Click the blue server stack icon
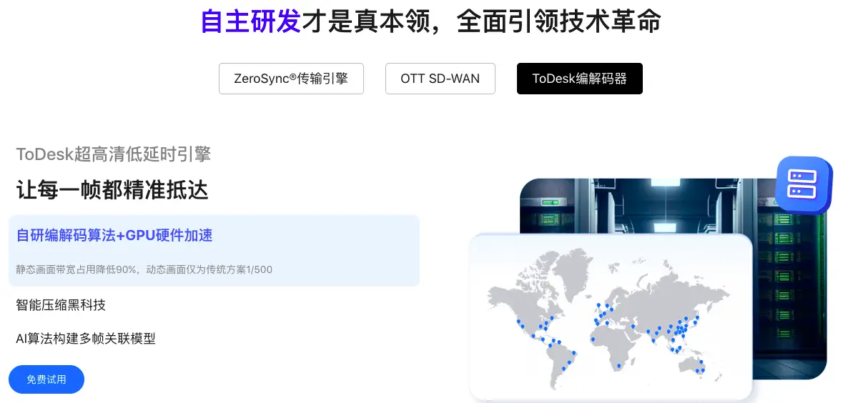868x403 pixels. pos(804,184)
